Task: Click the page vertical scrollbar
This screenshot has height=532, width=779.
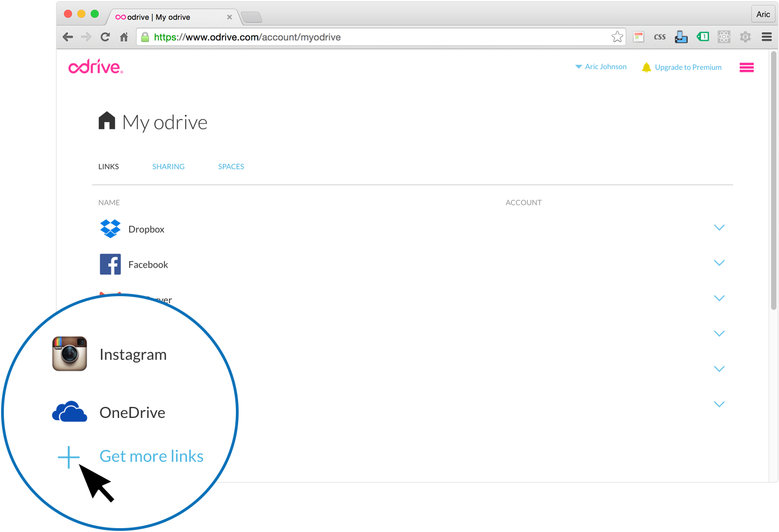Action: (774, 181)
